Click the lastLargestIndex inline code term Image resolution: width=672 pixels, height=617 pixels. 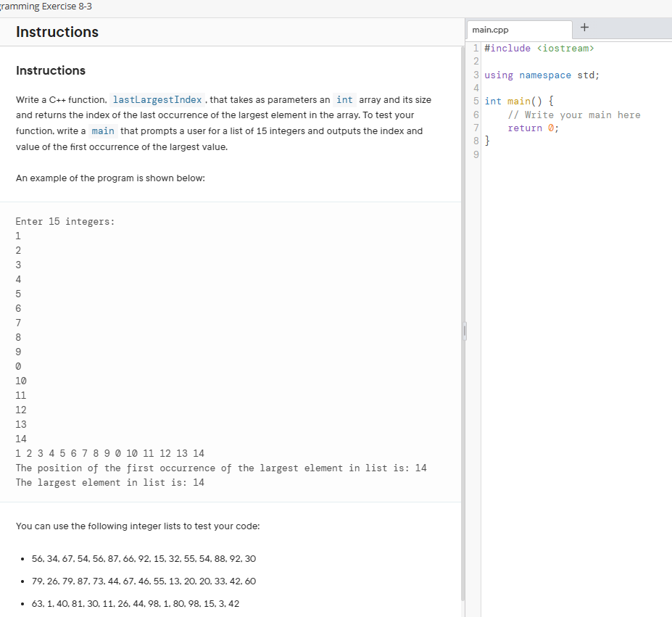pyautogui.click(x=157, y=100)
